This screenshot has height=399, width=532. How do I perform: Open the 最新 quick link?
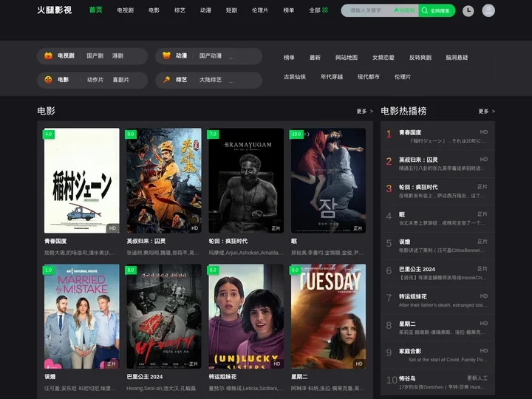(x=315, y=58)
